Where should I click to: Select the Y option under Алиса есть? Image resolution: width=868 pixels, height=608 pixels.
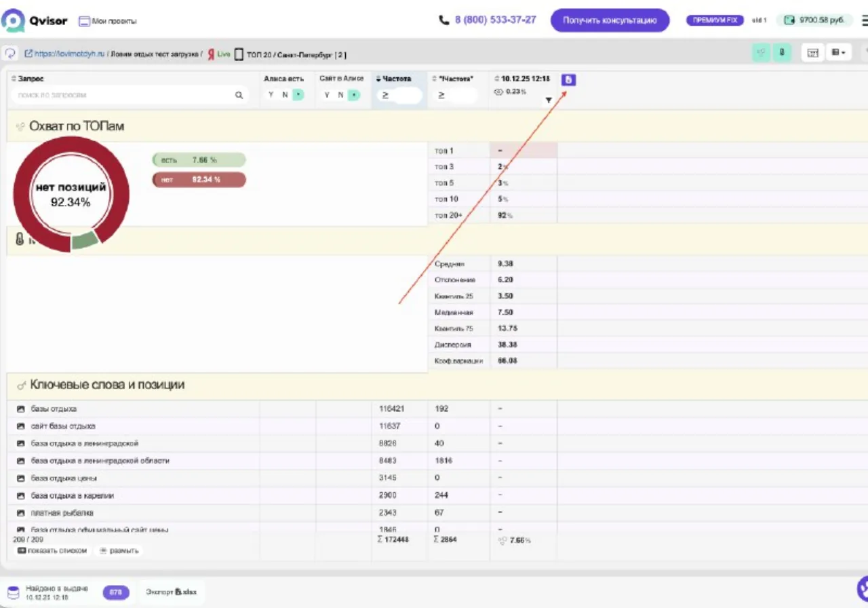(271, 95)
